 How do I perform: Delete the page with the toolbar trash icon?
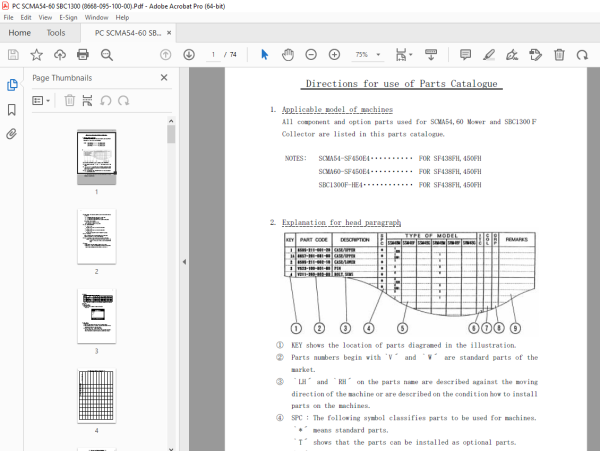point(559,55)
